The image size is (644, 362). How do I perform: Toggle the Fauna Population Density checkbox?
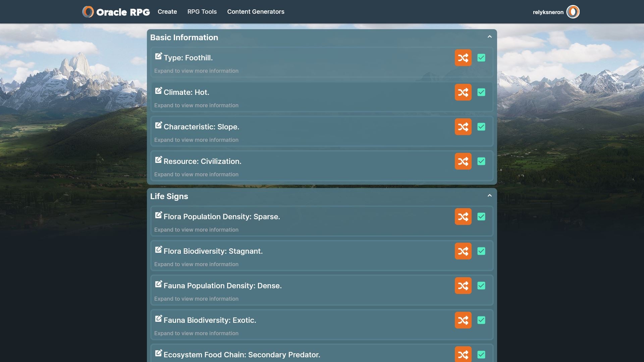481,286
